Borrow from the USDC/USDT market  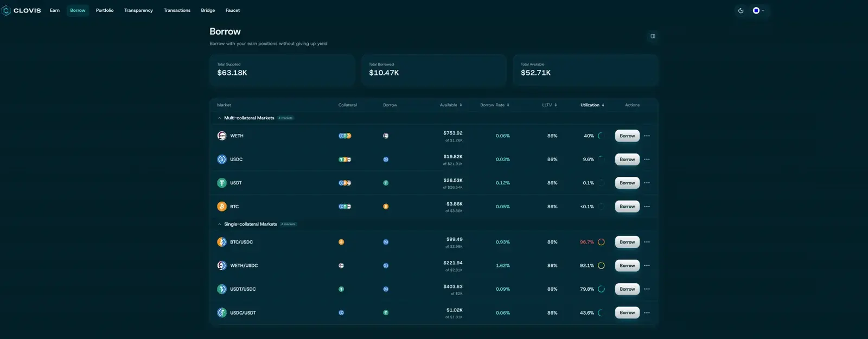click(627, 313)
